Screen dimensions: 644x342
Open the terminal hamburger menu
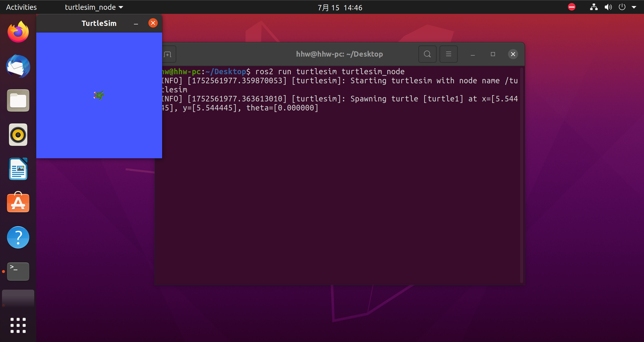click(x=448, y=54)
